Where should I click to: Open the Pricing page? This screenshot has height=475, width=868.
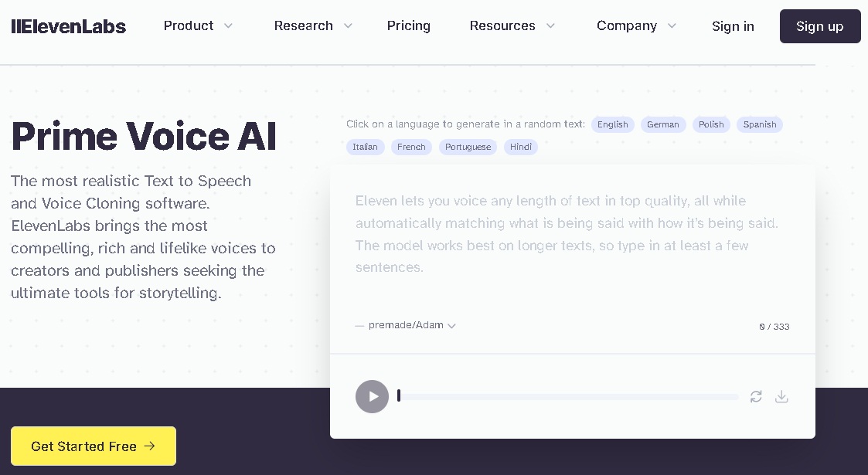pyautogui.click(x=409, y=26)
